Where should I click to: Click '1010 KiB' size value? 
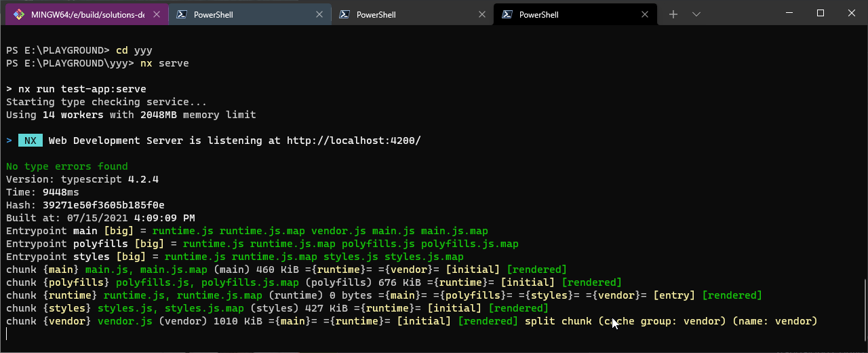(x=237, y=321)
